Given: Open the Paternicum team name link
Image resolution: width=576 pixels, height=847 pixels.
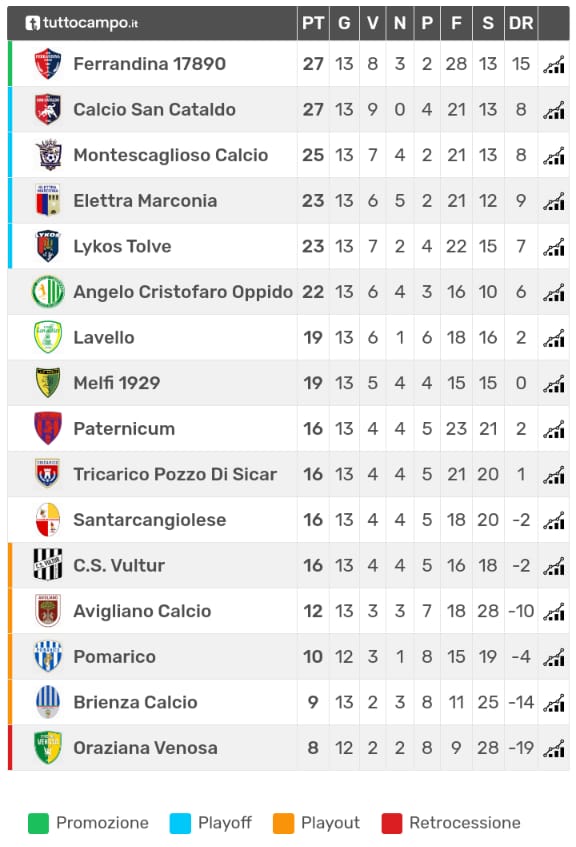Looking at the screenshot, I should point(124,429).
